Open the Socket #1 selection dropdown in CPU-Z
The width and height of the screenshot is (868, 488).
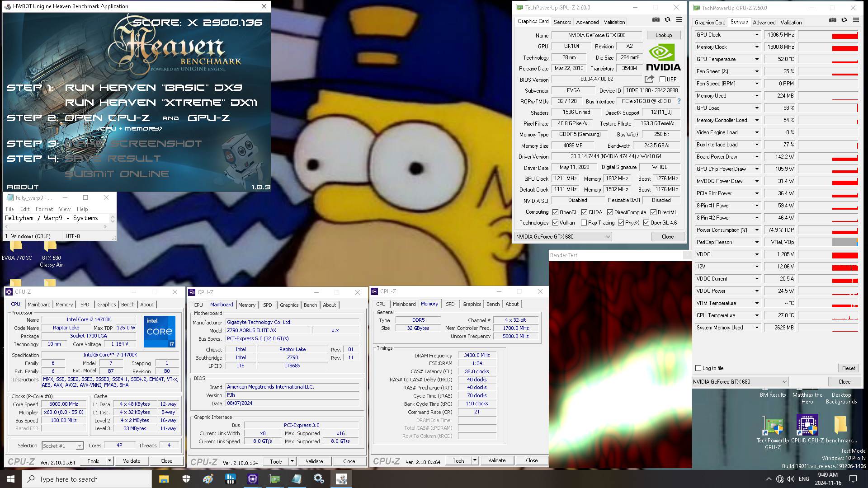pos(62,446)
